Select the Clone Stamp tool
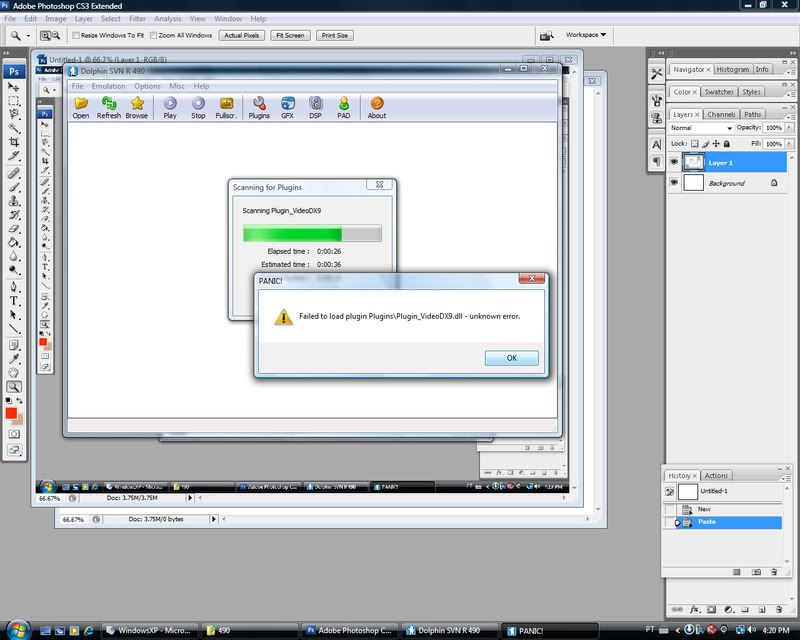The image size is (800, 640). pos(13,201)
